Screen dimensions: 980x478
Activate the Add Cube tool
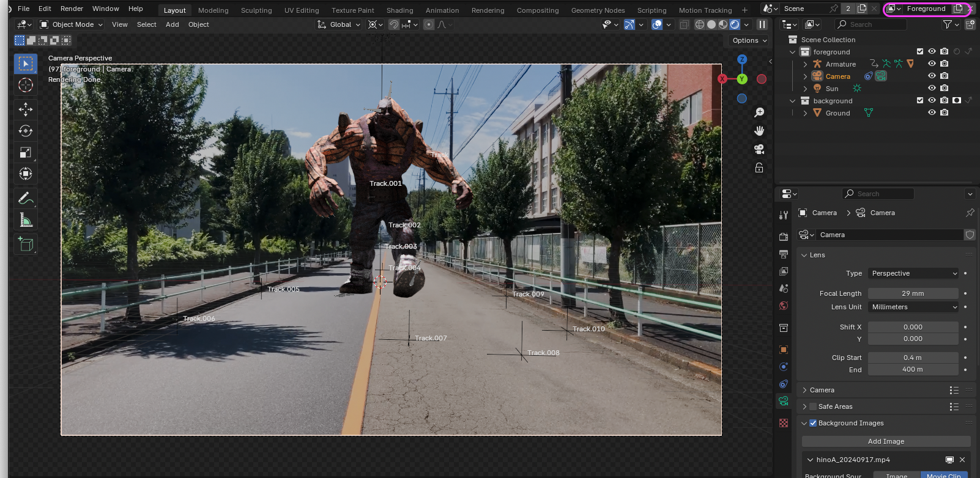(26, 245)
